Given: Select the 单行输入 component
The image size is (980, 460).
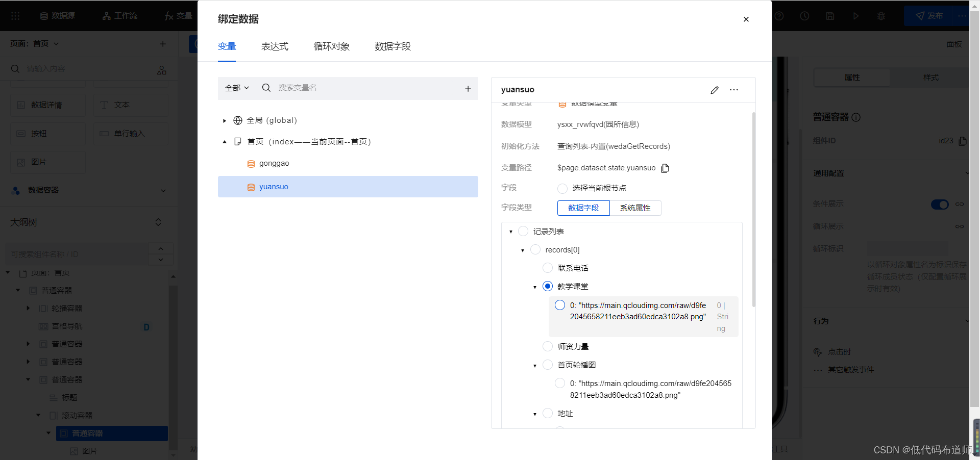Looking at the screenshot, I should tap(131, 134).
